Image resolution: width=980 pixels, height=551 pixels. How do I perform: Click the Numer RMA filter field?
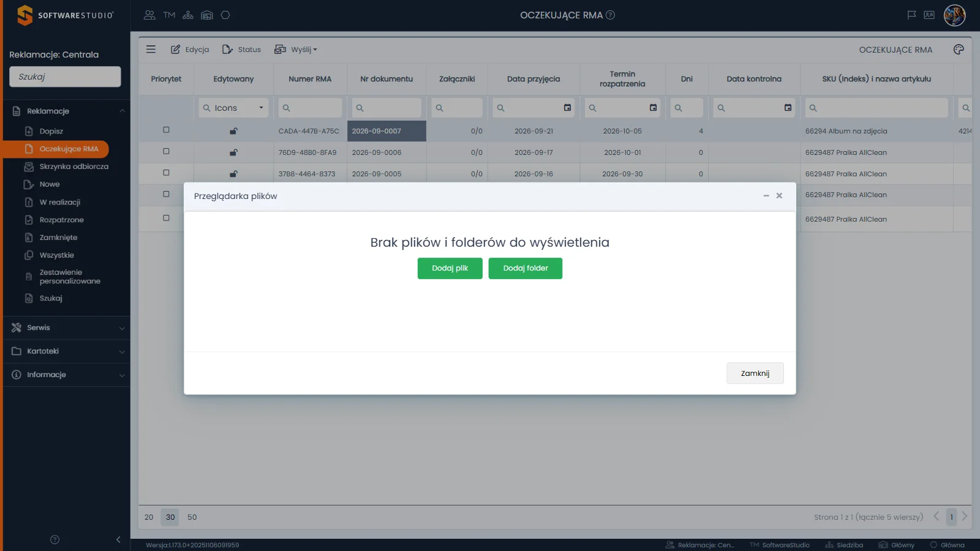(310, 108)
